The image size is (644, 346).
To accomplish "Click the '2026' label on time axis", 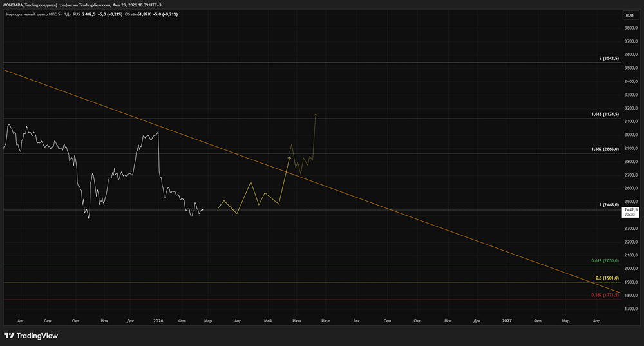I will pos(158,320).
